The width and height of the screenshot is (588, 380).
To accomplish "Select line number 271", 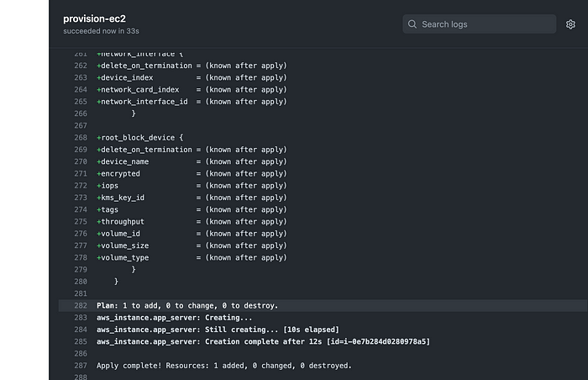I will (81, 174).
